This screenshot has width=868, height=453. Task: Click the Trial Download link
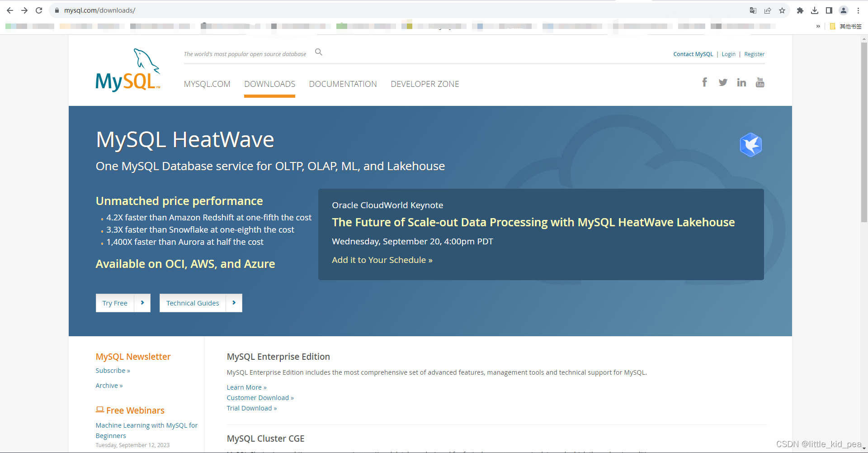coord(251,408)
